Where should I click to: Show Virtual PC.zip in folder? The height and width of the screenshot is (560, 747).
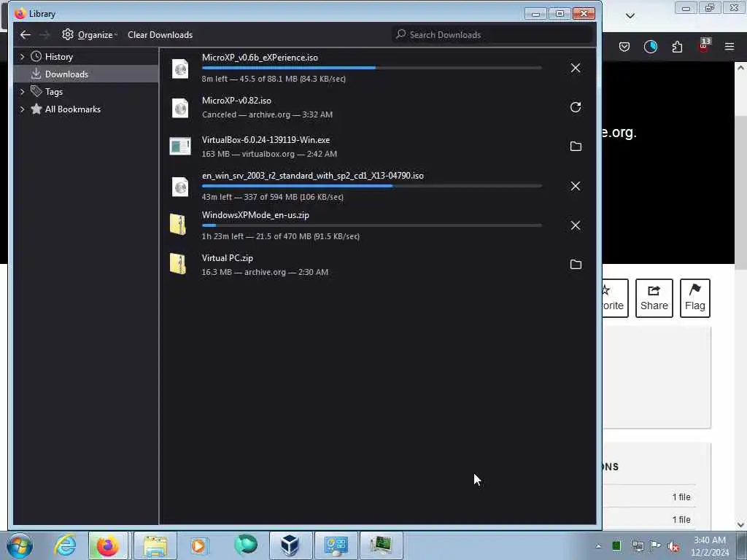[x=576, y=264]
